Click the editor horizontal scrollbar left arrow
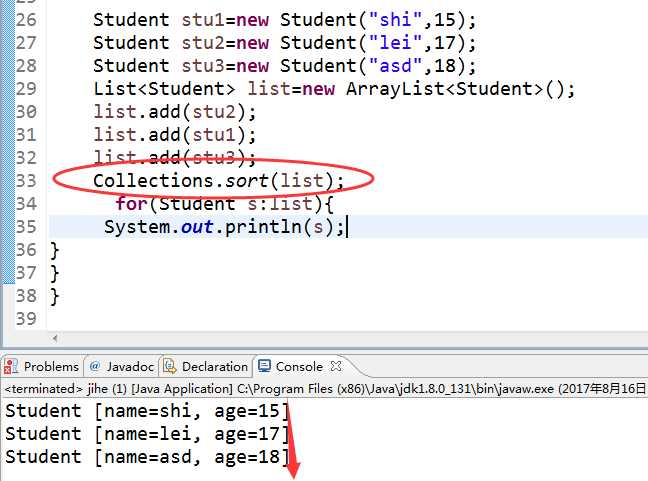 coord(55,338)
